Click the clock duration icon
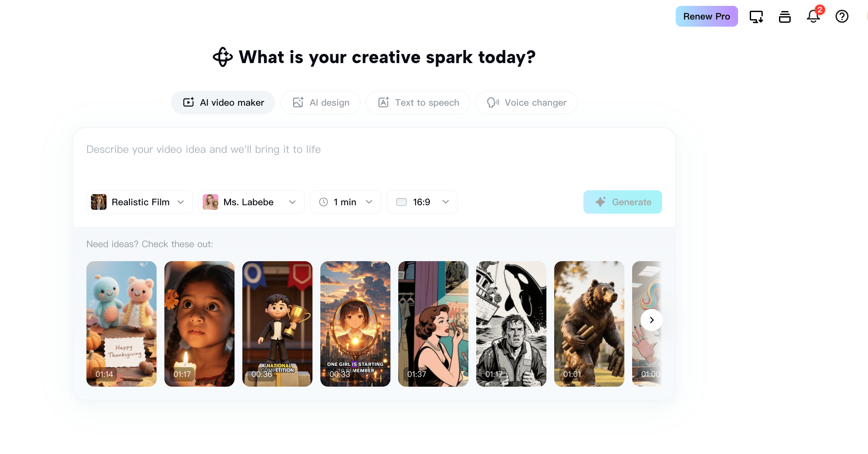The height and width of the screenshot is (454, 868). (x=324, y=202)
